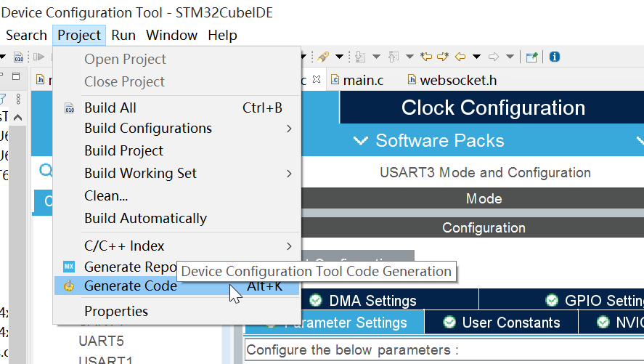Click the blue information icon in toolbar
This screenshot has height=364, width=644.
coord(555,57)
